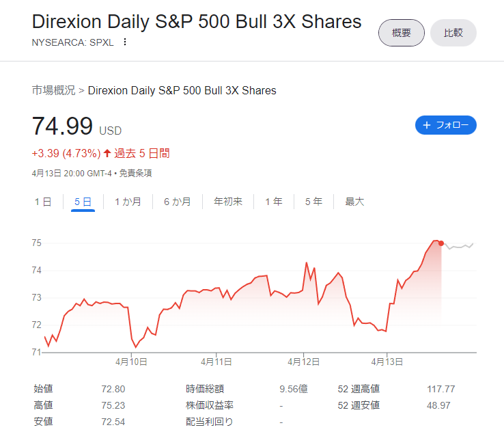Click the gray after-hours line on chart
This screenshot has height=434, width=504.
click(459, 247)
